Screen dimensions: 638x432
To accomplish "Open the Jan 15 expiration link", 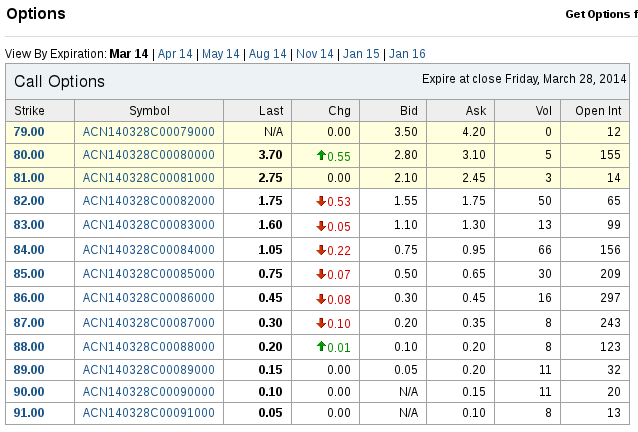I will 361,54.
